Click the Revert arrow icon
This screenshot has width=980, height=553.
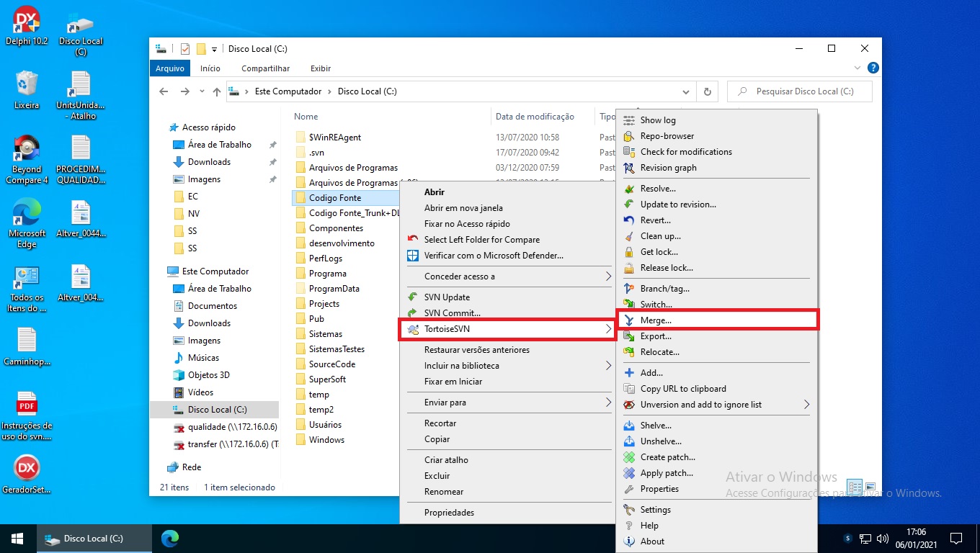point(629,220)
